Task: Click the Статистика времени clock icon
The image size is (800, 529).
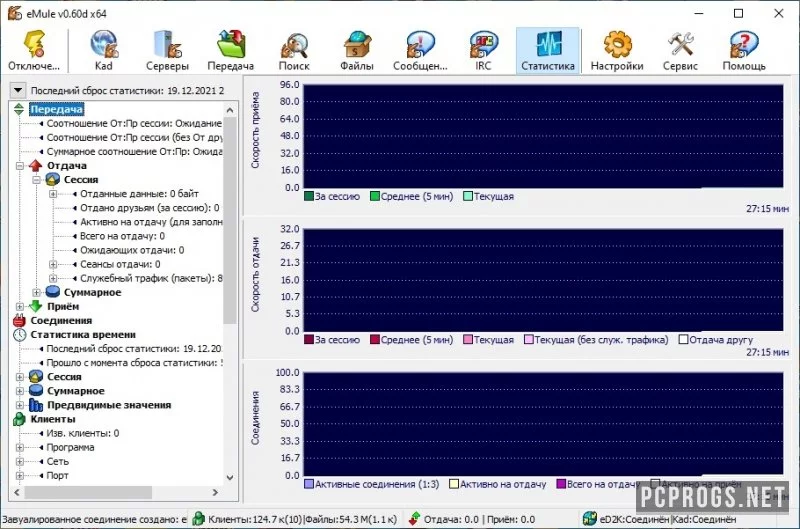Action: pos(19,335)
